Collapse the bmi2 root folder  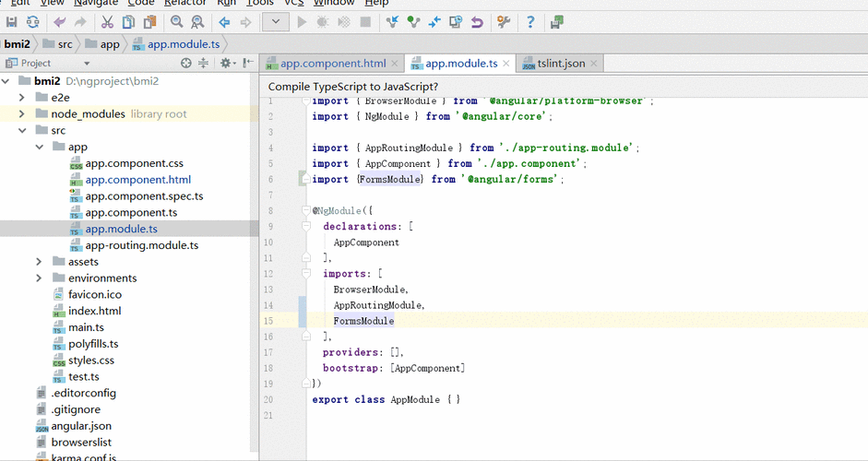tap(6, 81)
